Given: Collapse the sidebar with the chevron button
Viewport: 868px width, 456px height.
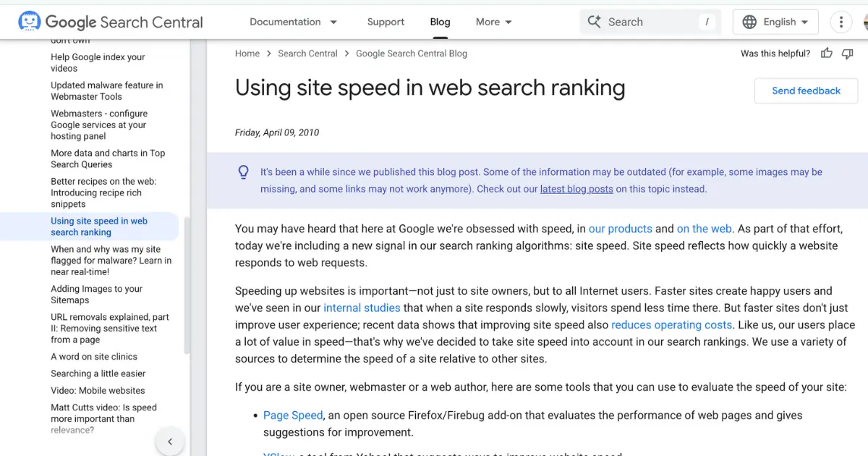Looking at the screenshot, I should 170,442.
